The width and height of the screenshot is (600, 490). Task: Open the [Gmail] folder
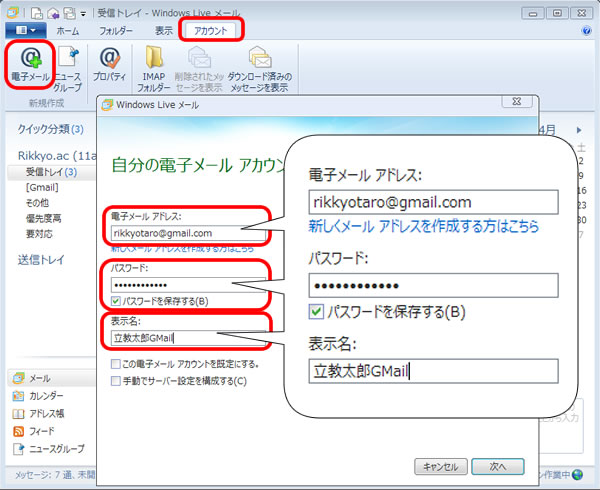coord(42,187)
